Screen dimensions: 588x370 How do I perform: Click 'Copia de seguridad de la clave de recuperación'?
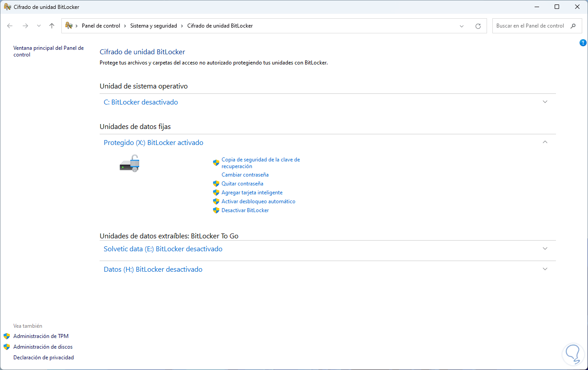(x=261, y=163)
